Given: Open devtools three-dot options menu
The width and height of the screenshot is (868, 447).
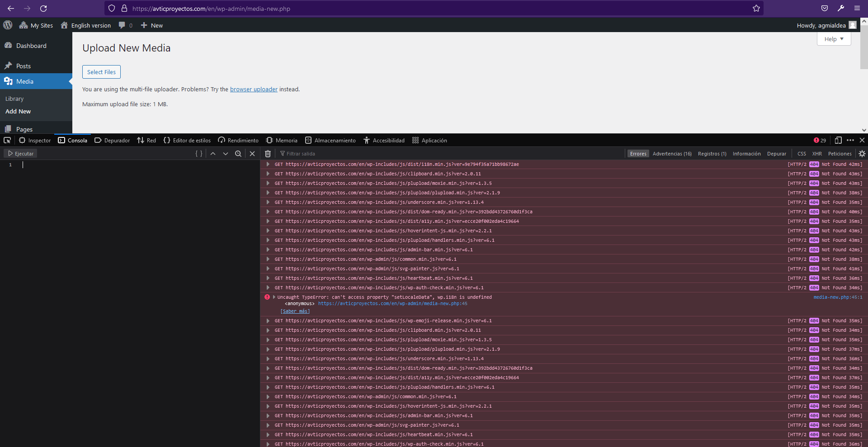Looking at the screenshot, I should coord(850,141).
